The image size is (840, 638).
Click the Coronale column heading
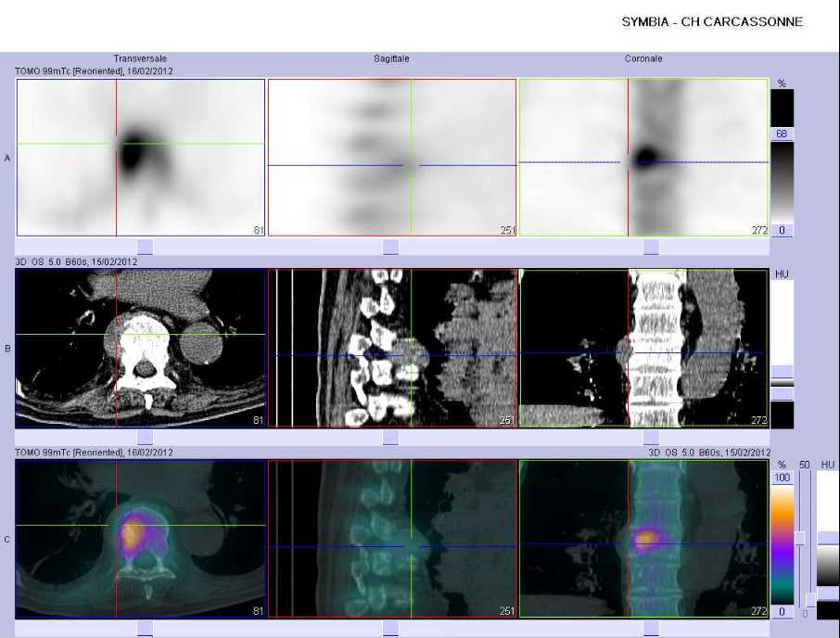point(643,59)
